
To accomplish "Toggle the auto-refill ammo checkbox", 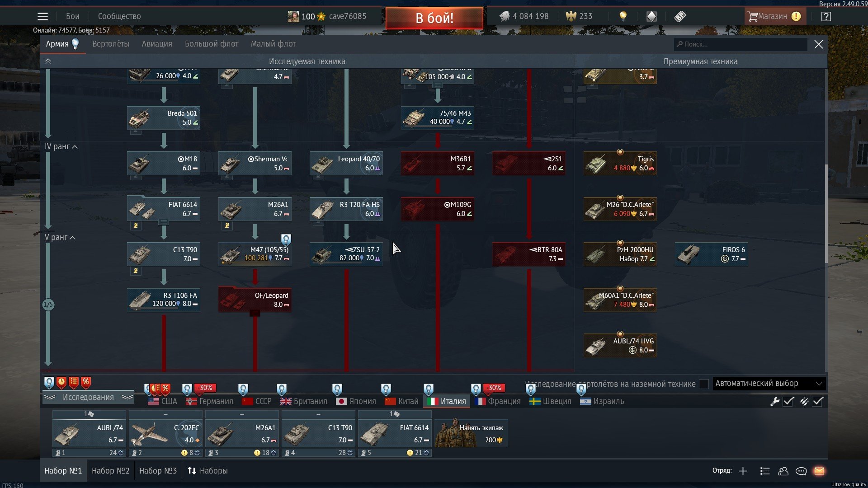I will [x=818, y=401].
